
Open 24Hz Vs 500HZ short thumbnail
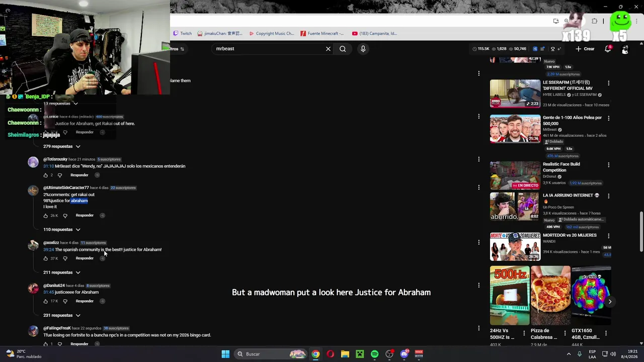click(x=510, y=296)
